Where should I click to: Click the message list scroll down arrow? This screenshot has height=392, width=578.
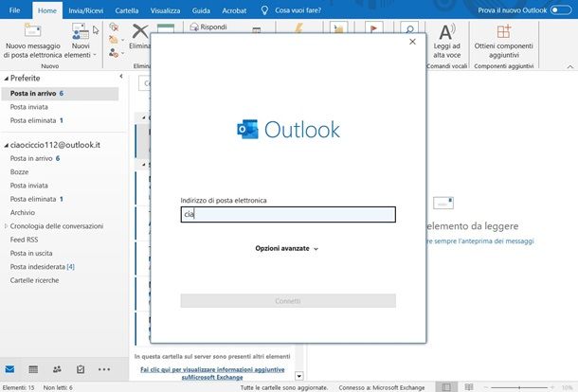click(x=299, y=376)
